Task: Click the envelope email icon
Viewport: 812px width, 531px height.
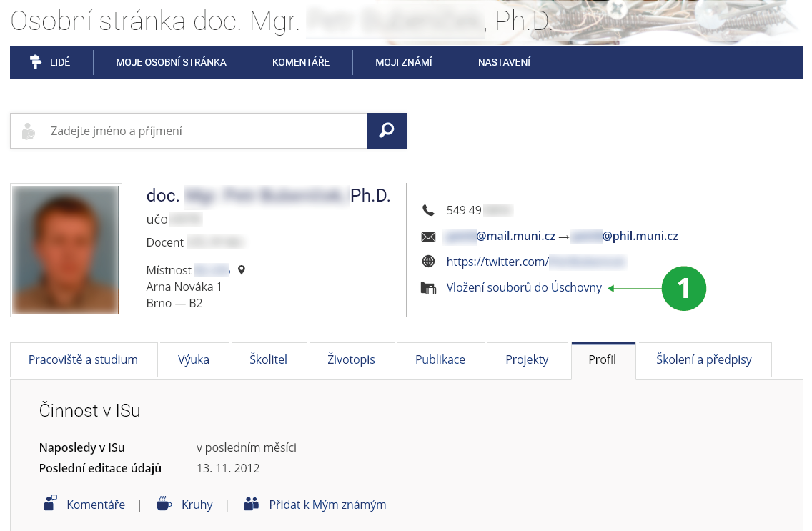Action: point(428,237)
